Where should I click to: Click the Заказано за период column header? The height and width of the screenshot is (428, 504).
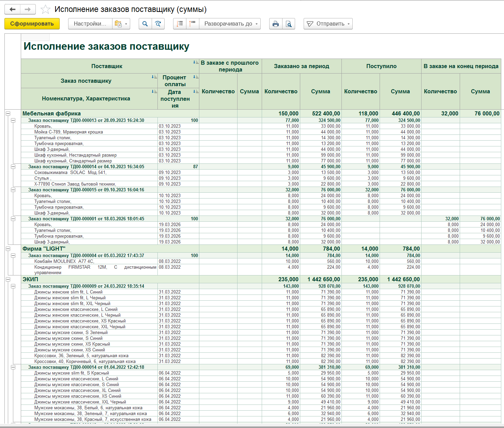click(302, 66)
